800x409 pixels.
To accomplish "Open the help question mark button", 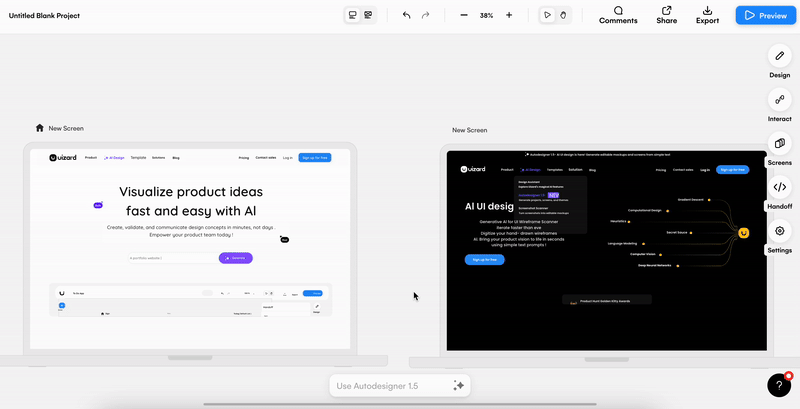I will click(x=779, y=385).
